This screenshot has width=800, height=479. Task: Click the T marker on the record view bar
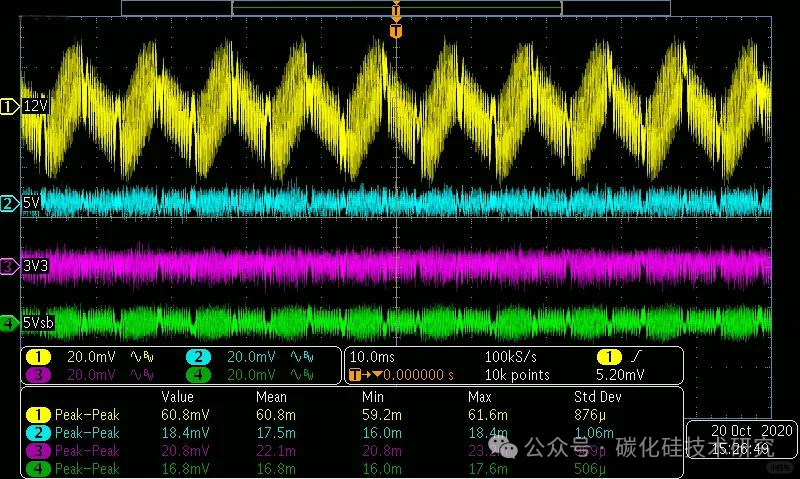pyautogui.click(x=396, y=10)
